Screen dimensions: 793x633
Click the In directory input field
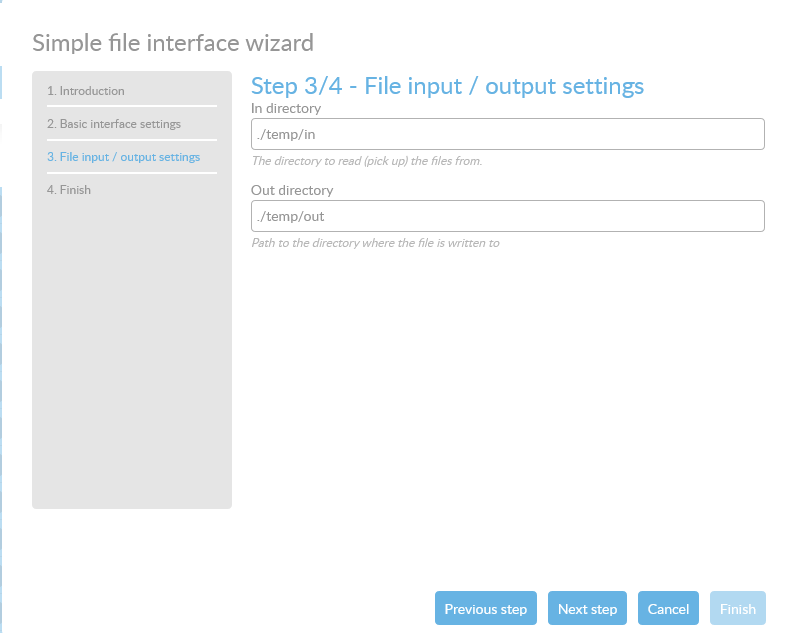[x=507, y=134]
